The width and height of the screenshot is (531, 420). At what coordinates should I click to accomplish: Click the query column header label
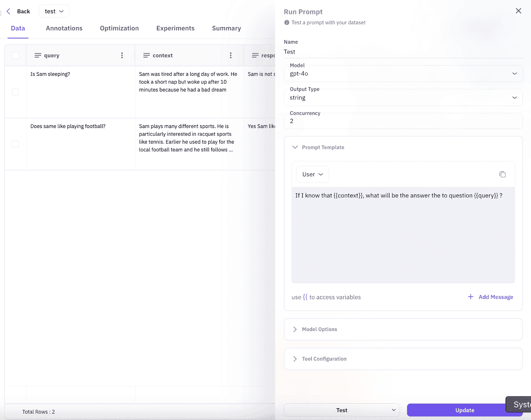tap(51, 55)
